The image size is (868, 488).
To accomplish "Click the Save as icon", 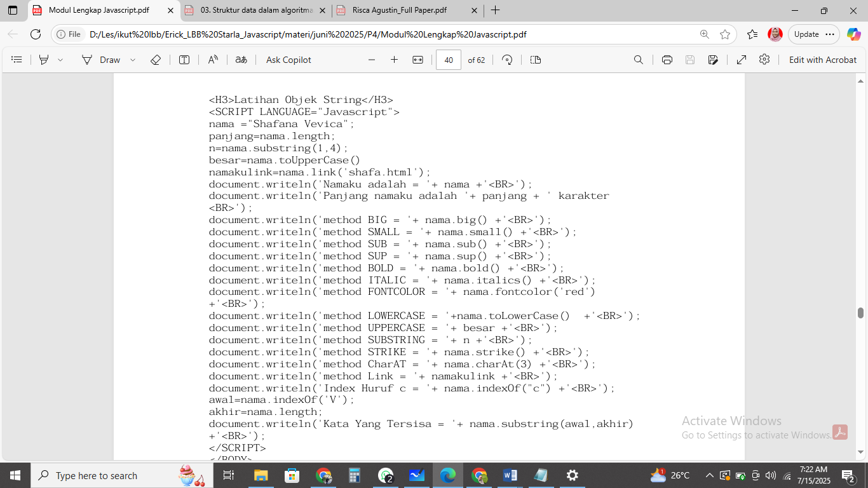I will pos(713,60).
